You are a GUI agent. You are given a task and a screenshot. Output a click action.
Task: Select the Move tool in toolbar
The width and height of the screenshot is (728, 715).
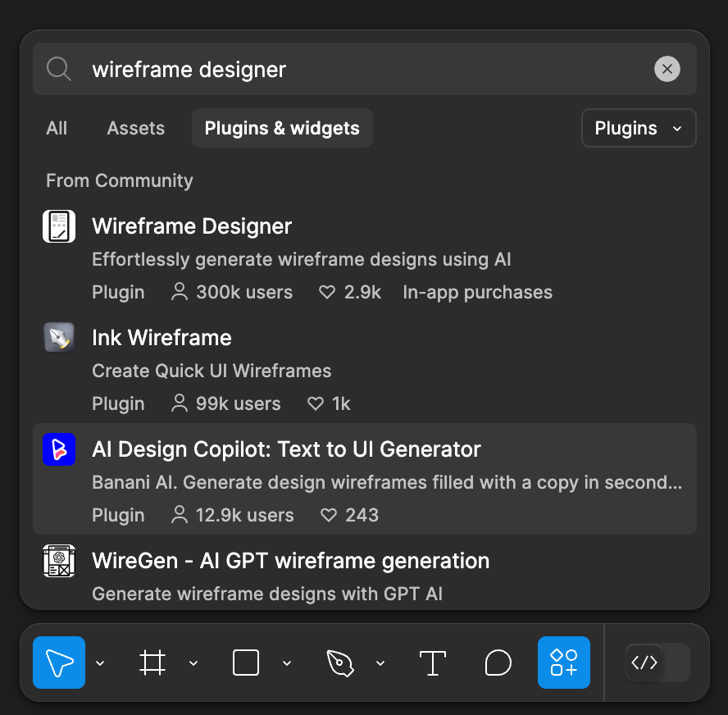pyautogui.click(x=59, y=662)
